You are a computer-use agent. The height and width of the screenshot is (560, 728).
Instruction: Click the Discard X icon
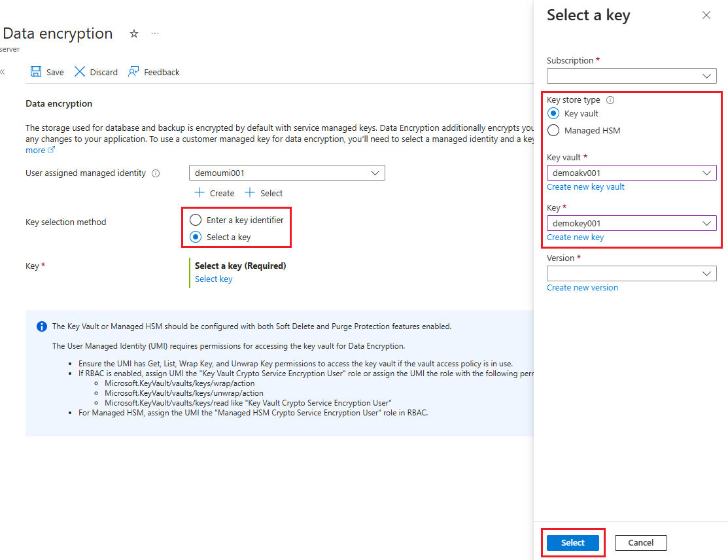tap(80, 72)
